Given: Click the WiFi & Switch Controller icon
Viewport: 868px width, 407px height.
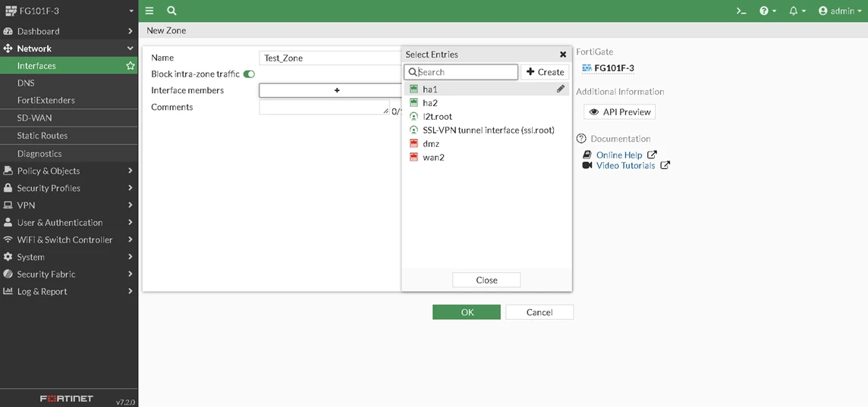Looking at the screenshot, I should (8, 240).
